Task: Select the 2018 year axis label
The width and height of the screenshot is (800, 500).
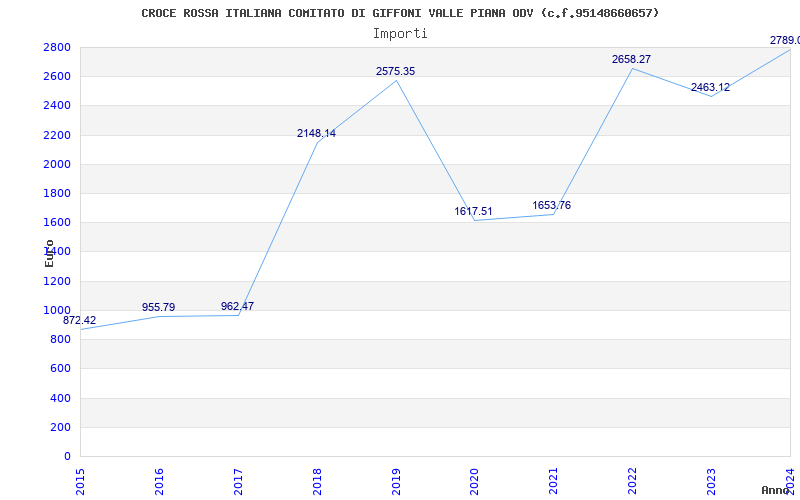Action: (x=317, y=482)
